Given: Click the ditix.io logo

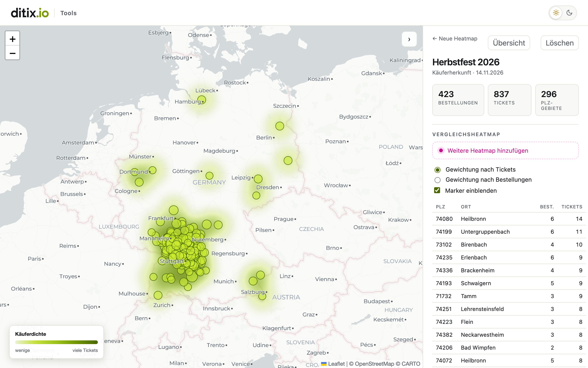Looking at the screenshot, I should (x=30, y=13).
